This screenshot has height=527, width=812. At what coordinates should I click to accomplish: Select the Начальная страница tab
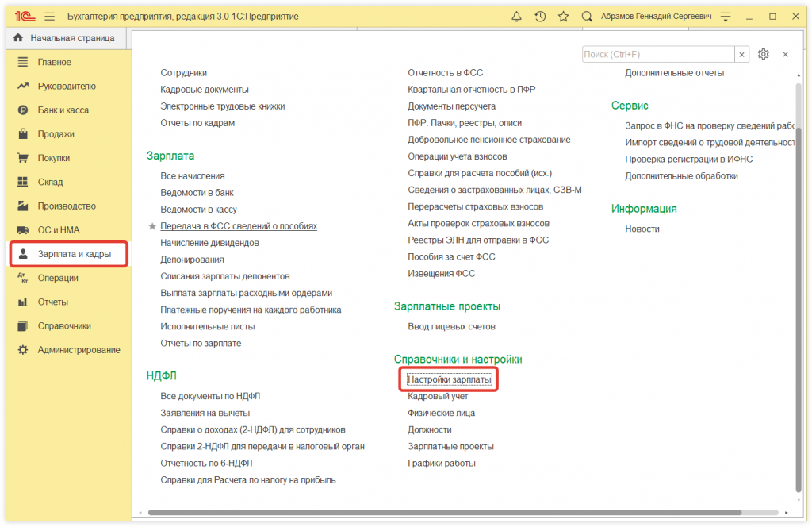tap(67, 37)
